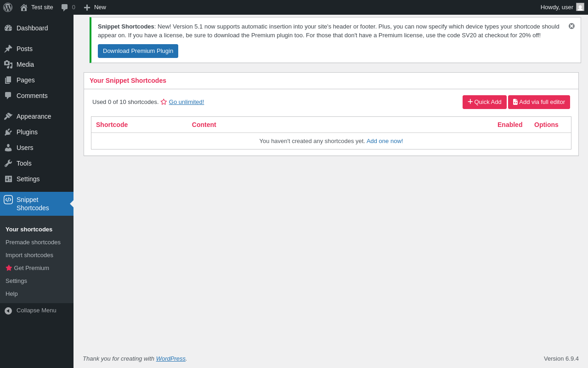The width and height of the screenshot is (588, 368).
Task: Open the Dashboard menu item
Action: pos(37,28)
